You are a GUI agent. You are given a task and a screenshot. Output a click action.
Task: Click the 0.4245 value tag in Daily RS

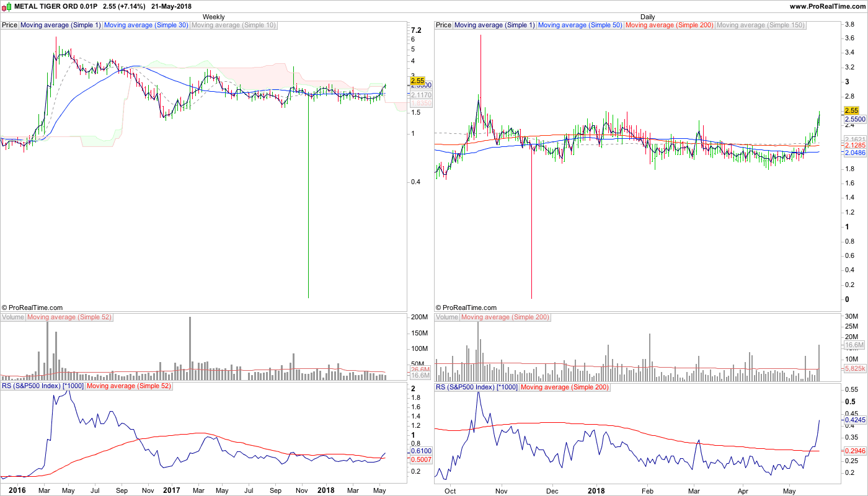click(x=854, y=420)
